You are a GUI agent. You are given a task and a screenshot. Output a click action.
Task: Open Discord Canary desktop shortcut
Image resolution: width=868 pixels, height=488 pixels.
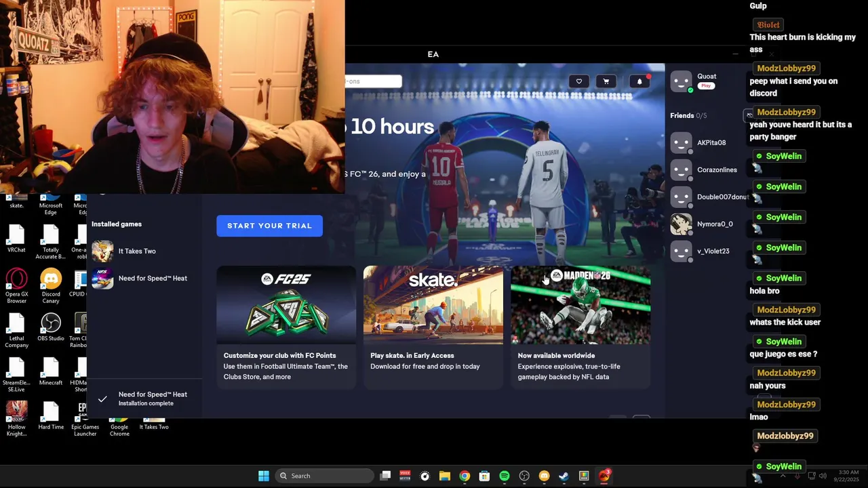(51, 286)
